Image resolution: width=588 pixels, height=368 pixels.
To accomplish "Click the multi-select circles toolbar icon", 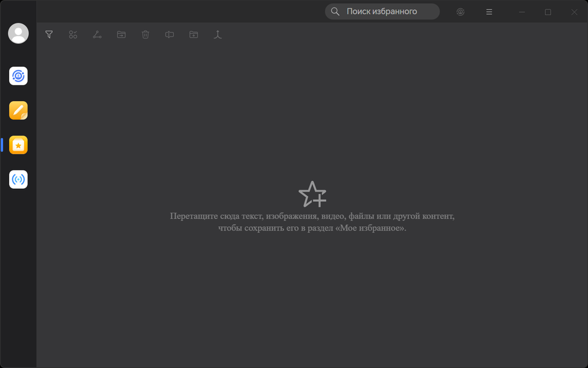I will [73, 34].
